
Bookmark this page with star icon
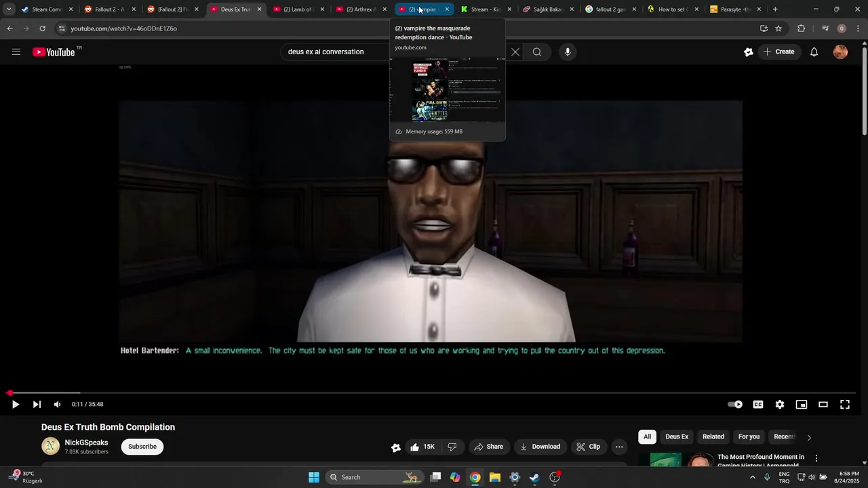click(778, 28)
